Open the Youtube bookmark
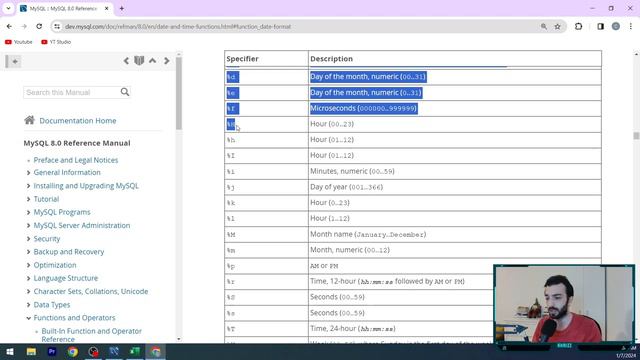This screenshot has width=640, height=360. [18, 42]
